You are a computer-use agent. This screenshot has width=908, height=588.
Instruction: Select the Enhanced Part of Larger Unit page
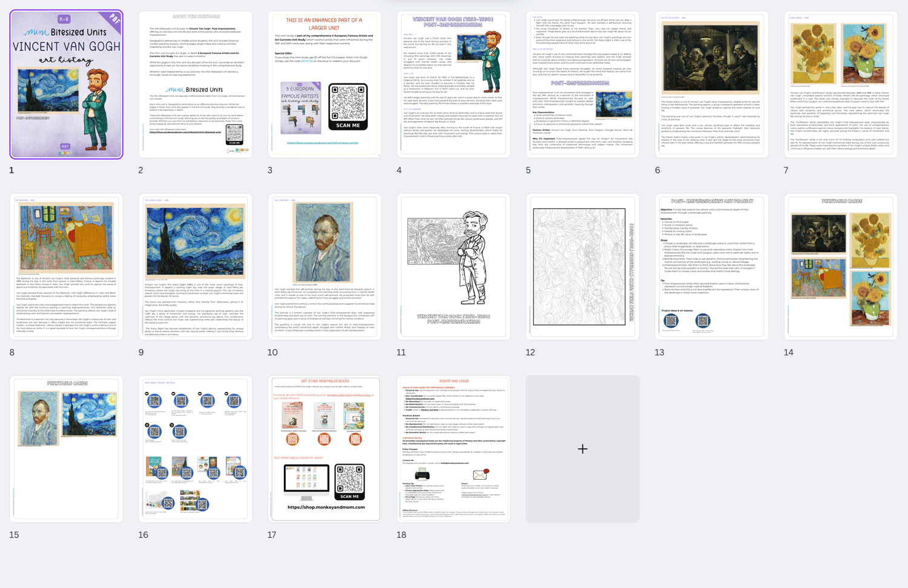coord(324,85)
